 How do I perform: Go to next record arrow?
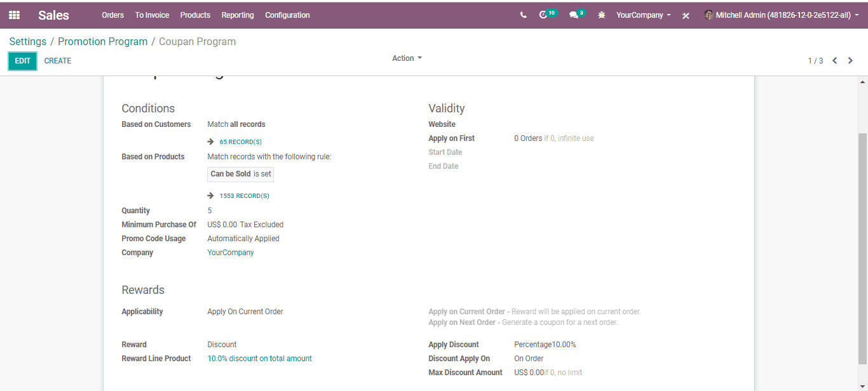[x=850, y=61]
